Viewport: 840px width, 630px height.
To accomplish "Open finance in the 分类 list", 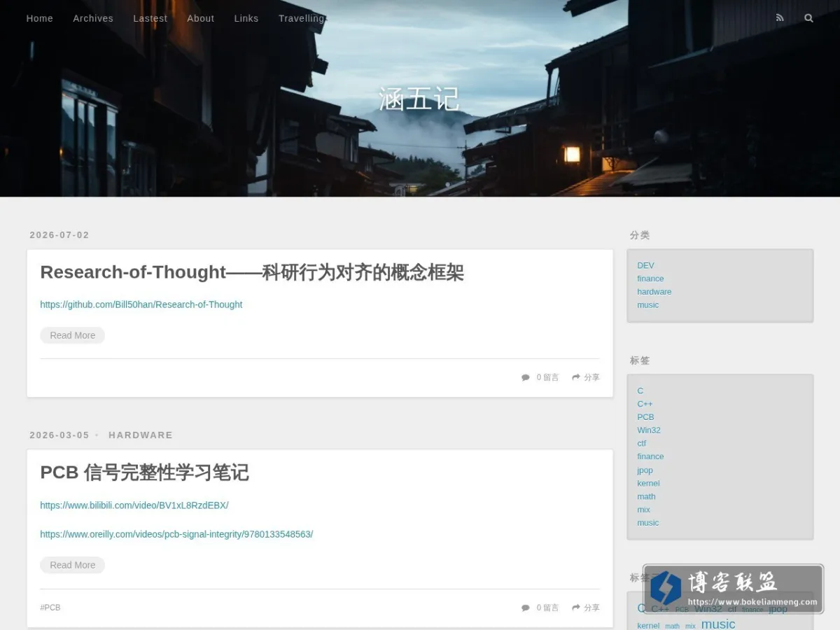I will tap(650, 279).
